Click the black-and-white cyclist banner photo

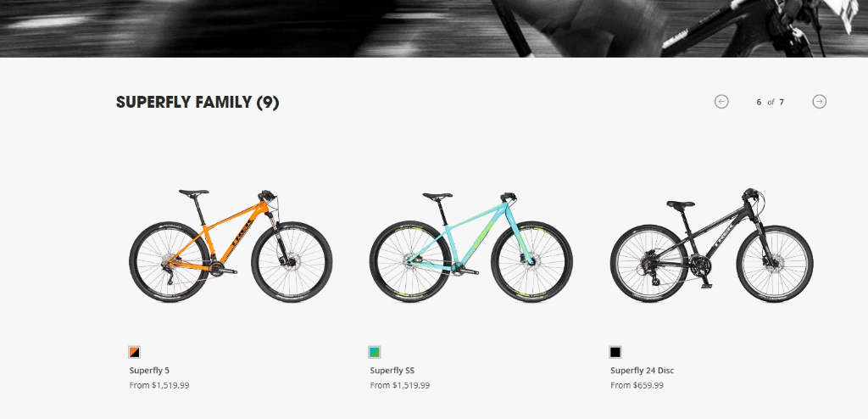[434, 28]
